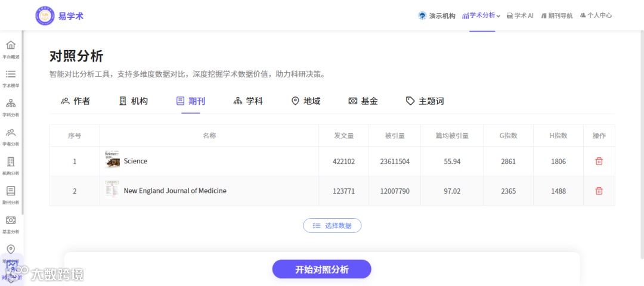This screenshot has width=644, height=286.
Task: Click the value 12007790 citation count
Action: tap(395, 191)
